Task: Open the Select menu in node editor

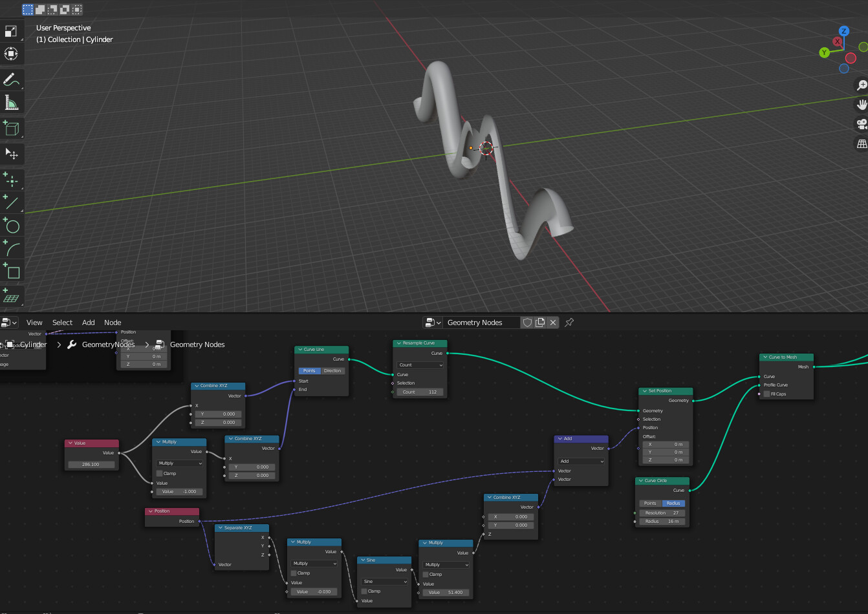Action: 63,323
